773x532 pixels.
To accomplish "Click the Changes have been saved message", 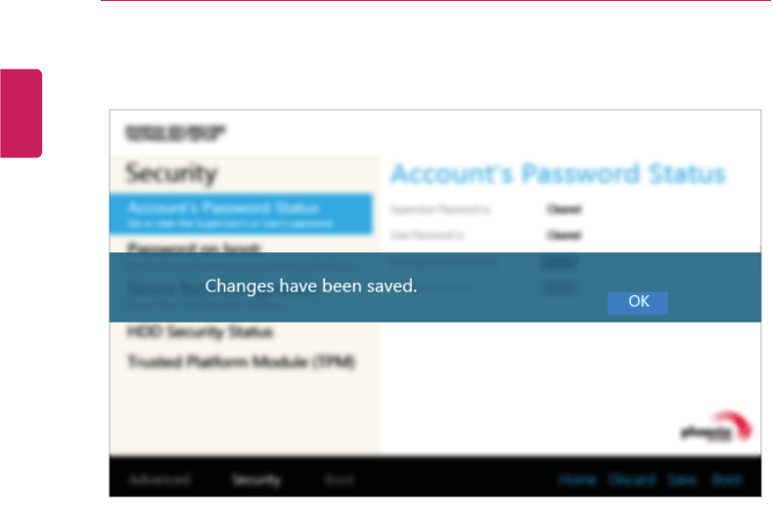I will coord(311,287).
